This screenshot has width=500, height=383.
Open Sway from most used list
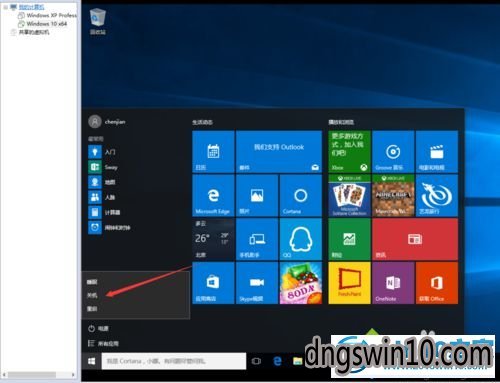pos(103,167)
